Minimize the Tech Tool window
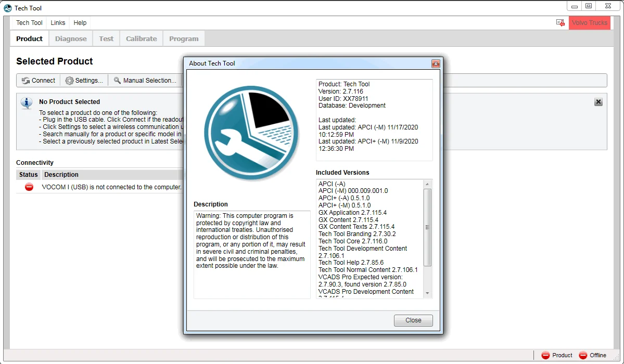This screenshot has width=624, height=364. click(574, 6)
